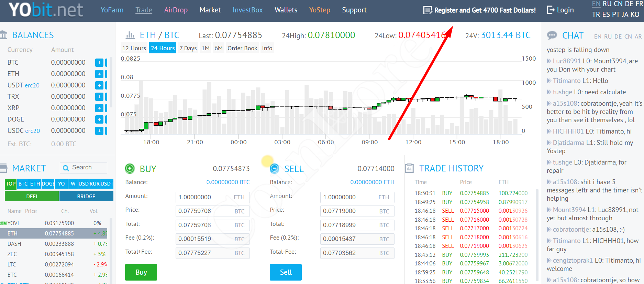Viewport: 644px width, 284px height.
Task: Click the Buy Price input field
Action: pos(213,211)
